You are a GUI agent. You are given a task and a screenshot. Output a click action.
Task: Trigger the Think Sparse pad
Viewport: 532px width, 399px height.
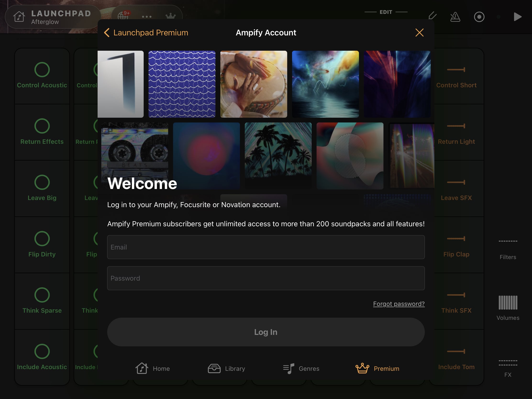click(42, 301)
